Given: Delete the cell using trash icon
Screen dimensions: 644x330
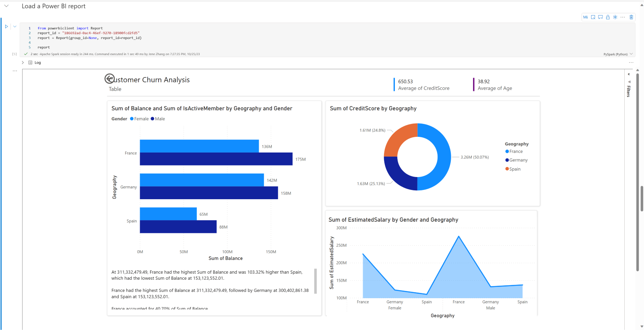Looking at the screenshot, I should [x=631, y=17].
